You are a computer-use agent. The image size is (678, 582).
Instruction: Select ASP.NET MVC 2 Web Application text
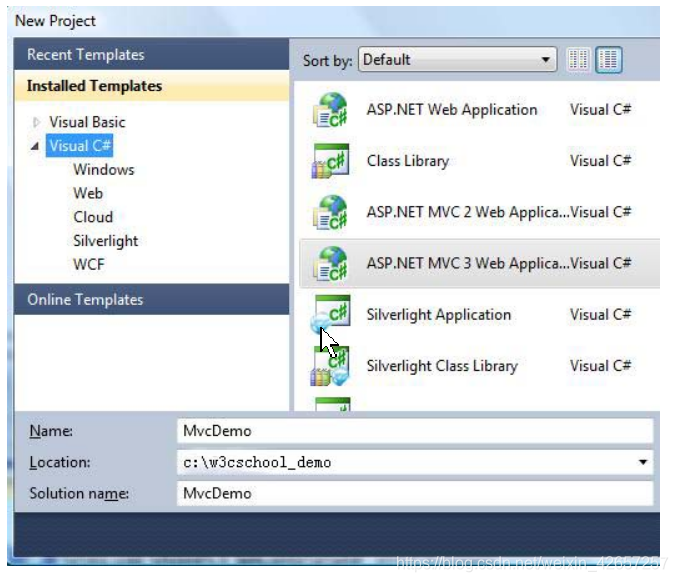(468, 212)
